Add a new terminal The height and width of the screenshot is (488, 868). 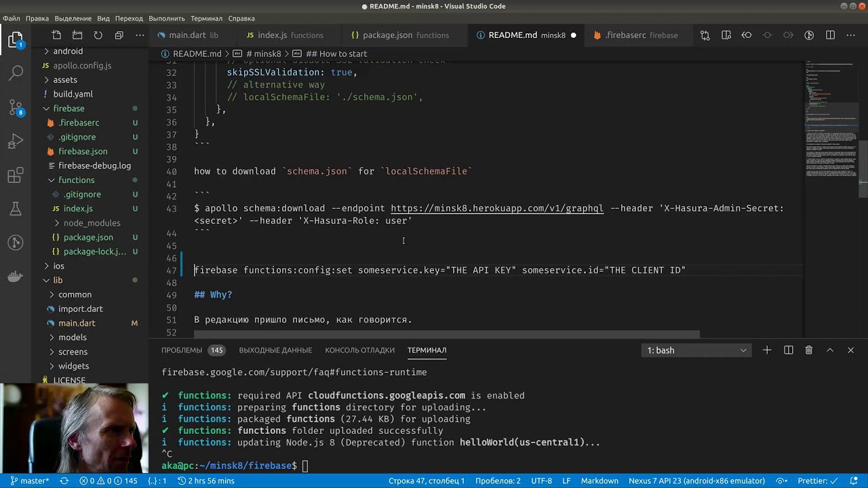coord(767,350)
